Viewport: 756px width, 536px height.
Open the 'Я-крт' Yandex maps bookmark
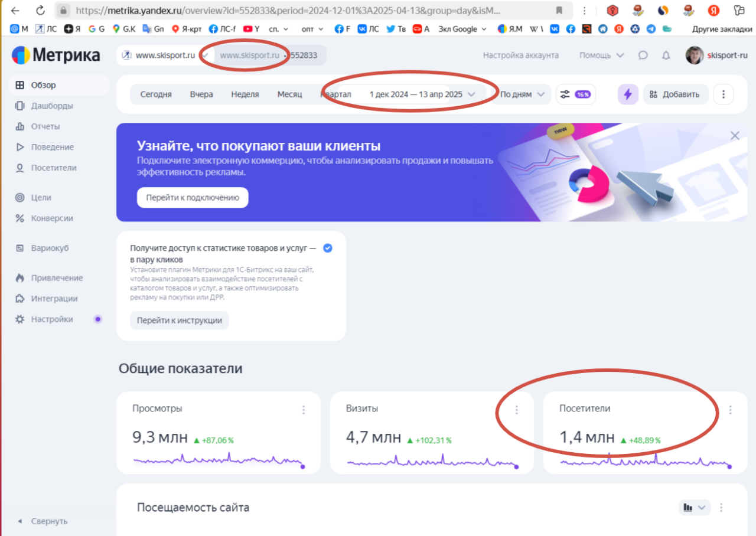[186, 28]
